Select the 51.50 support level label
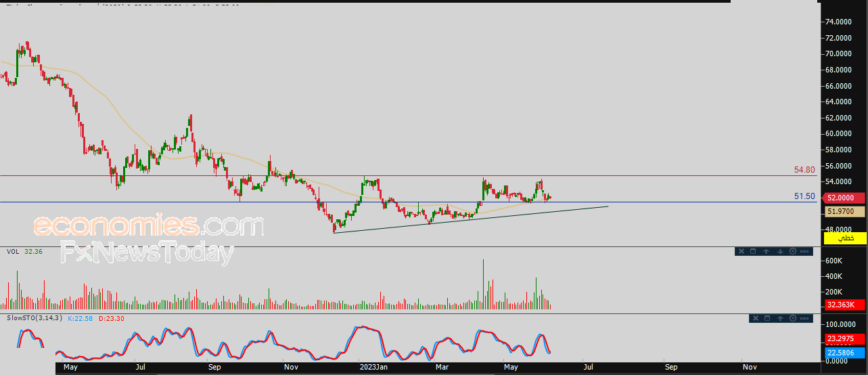868x375 pixels. [804, 196]
